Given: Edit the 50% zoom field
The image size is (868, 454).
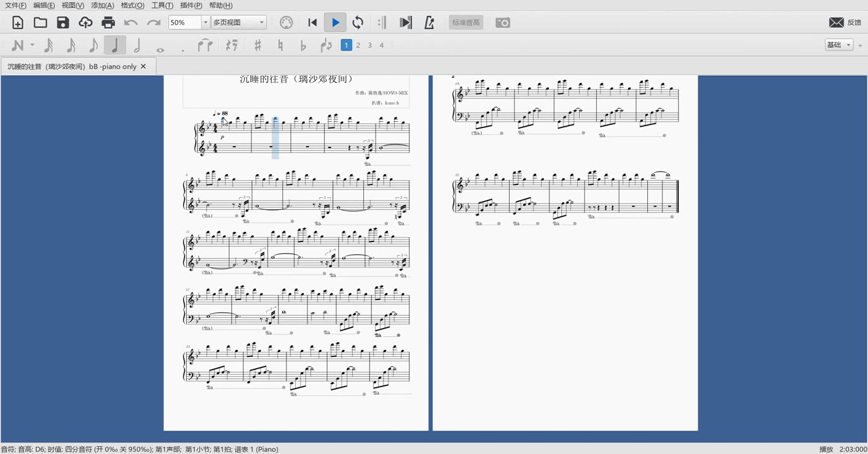Looking at the screenshot, I should point(184,23).
